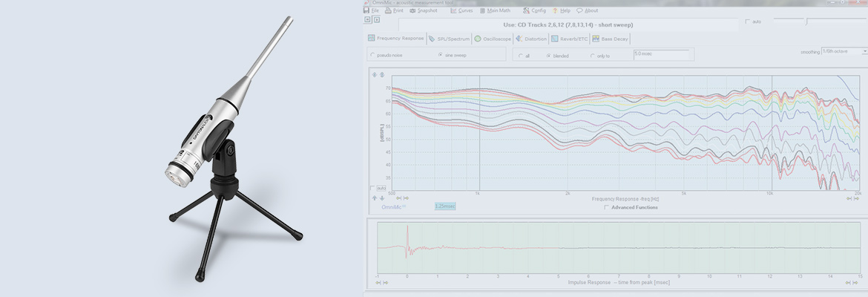The image size is (868, 297).
Task: Click the second vertical zoom icon above the graph
Action: pos(381,75)
